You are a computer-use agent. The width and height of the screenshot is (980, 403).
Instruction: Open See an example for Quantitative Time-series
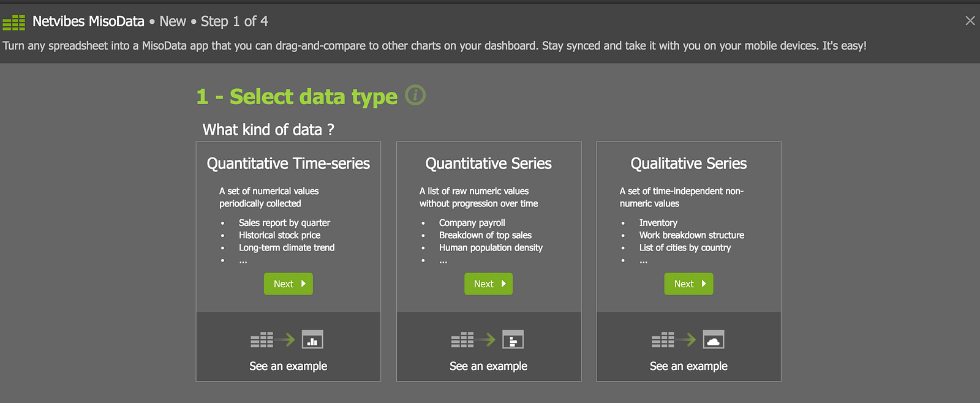click(288, 366)
